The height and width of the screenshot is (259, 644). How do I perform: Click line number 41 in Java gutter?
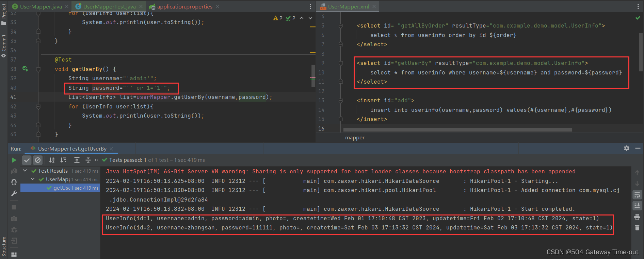13,97
